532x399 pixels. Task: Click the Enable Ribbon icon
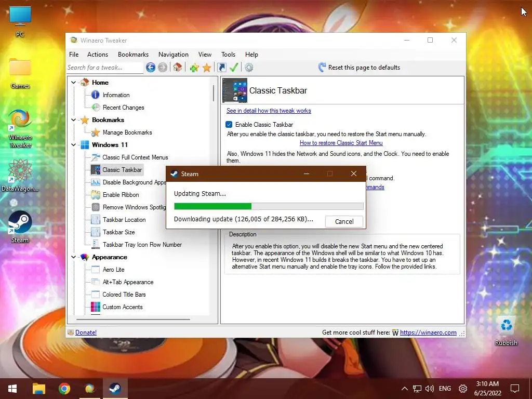coord(96,195)
